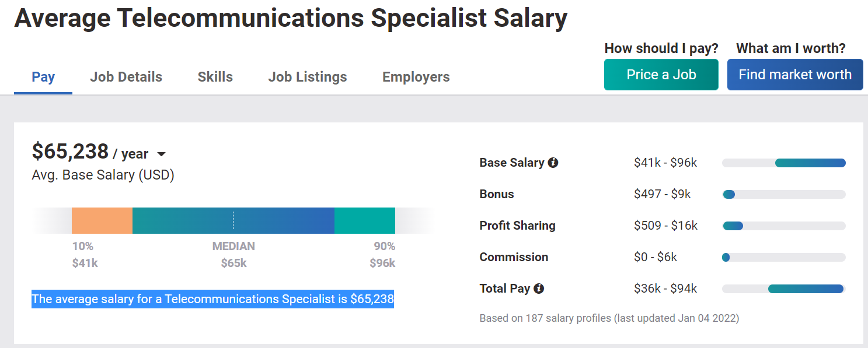Click the median section of salary bar
The height and width of the screenshot is (348, 868).
click(233, 221)
